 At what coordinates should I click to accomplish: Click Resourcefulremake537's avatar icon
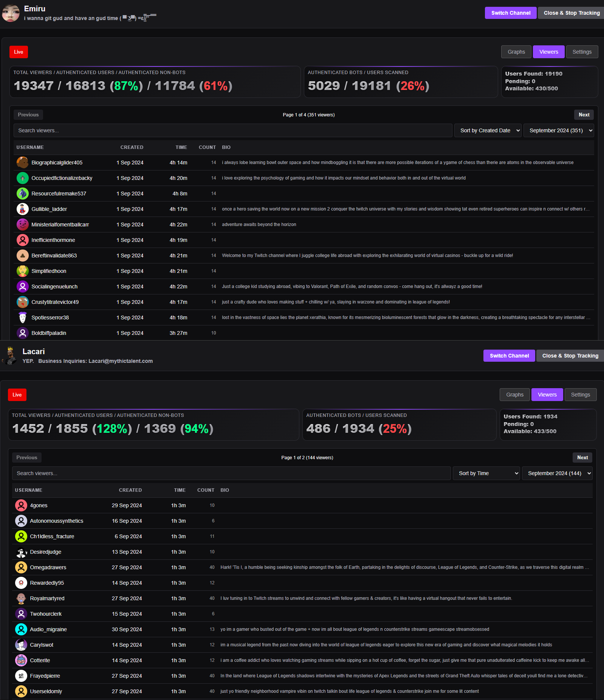pos(23,194)
